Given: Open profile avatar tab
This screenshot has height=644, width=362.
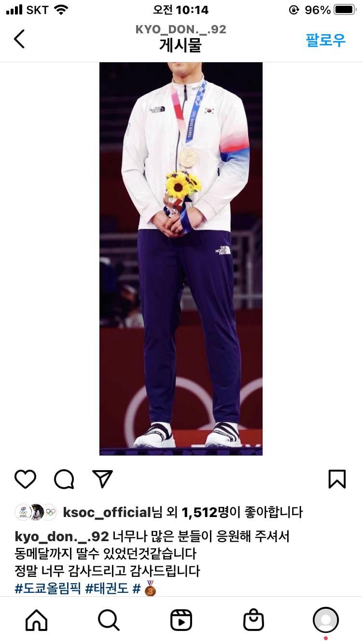Looking at the screenshot, I should [326, 620].
